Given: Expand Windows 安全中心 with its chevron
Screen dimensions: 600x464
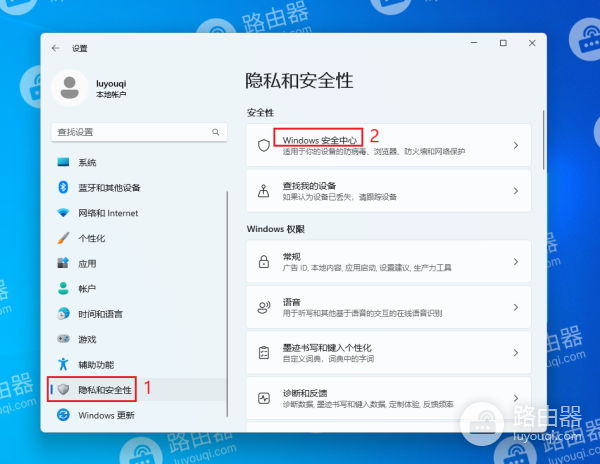Looking at the screenshot, I should (x=516, y=145).
